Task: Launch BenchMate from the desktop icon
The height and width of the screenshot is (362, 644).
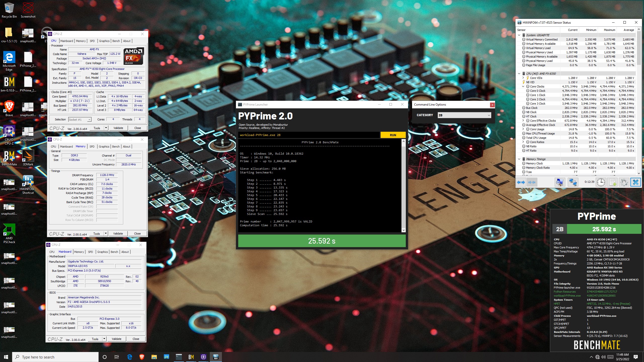Action: pyautogui.click(x=9, y=158)
